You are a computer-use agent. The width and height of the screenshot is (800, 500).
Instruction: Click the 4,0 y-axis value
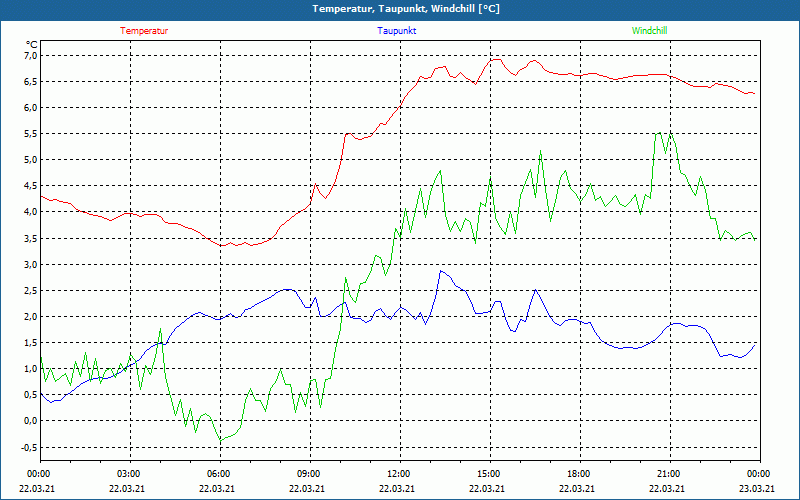[31, 212]
